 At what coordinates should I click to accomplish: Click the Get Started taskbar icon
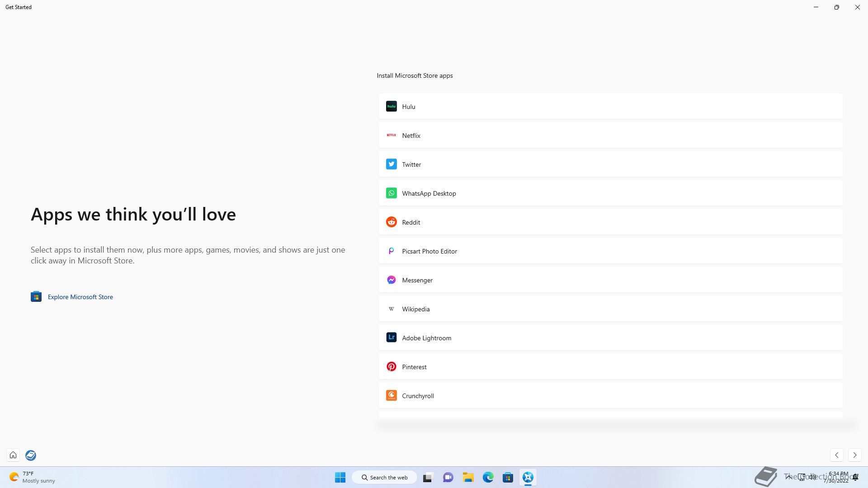pos(528,477)
